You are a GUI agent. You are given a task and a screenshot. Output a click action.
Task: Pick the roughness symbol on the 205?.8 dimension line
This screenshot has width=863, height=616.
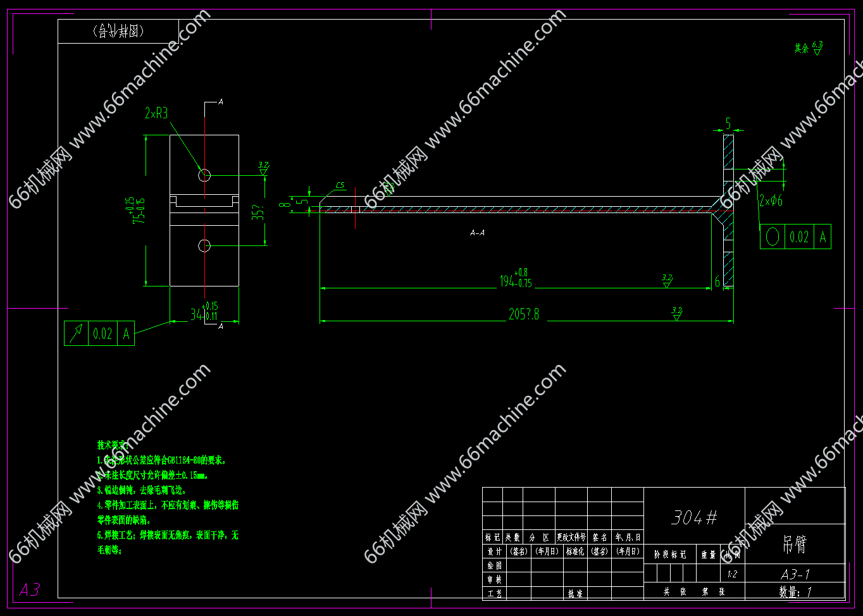tap(676, 314)
